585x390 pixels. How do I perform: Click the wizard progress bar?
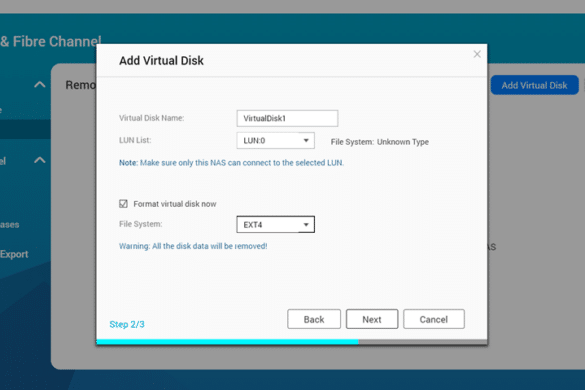click(292, 341)
